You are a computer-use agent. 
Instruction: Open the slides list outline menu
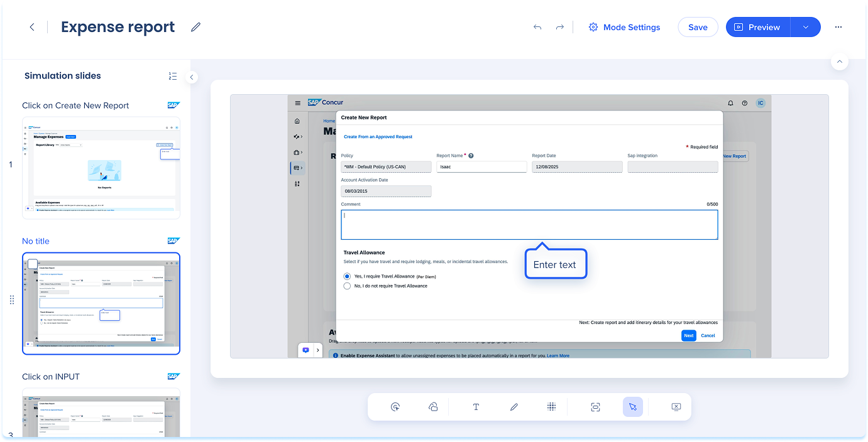coord(173,76)
